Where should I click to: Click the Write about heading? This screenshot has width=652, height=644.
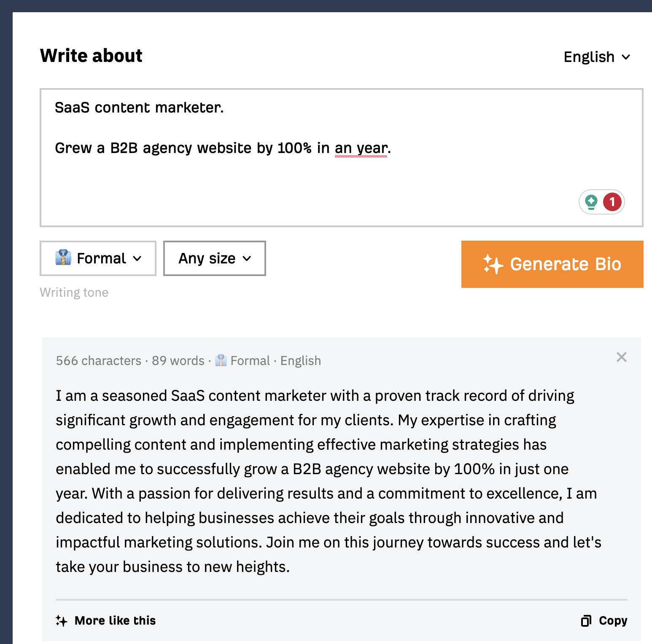pos(91,55)
